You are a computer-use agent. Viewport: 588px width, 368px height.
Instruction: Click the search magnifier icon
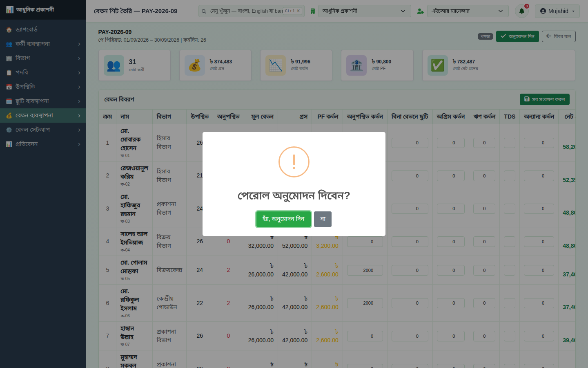[204, 11]
